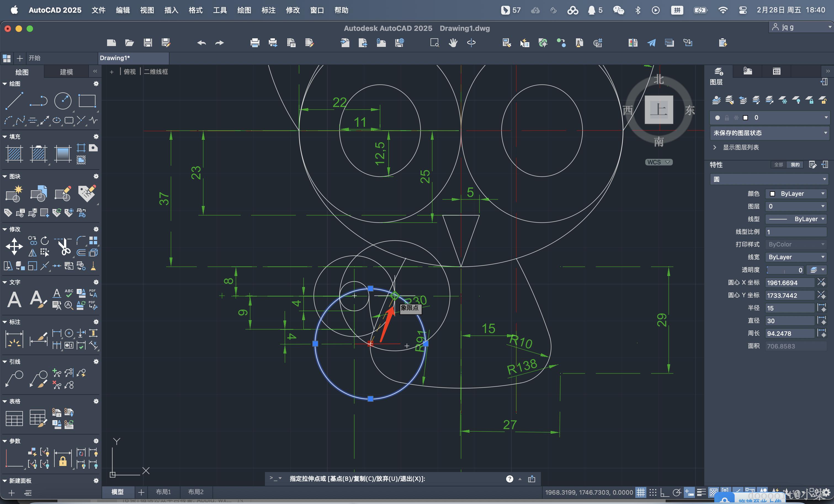Click the Trim scissors tool

[64, 246]
